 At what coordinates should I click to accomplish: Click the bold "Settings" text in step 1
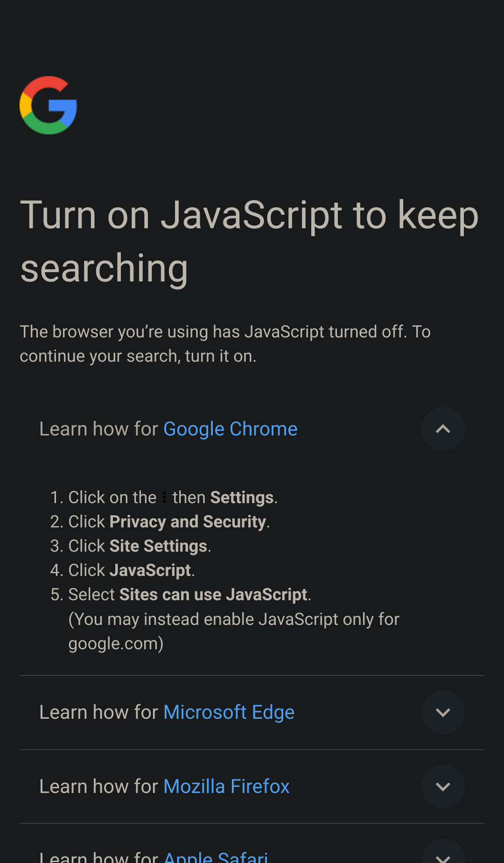coord(242,498)
